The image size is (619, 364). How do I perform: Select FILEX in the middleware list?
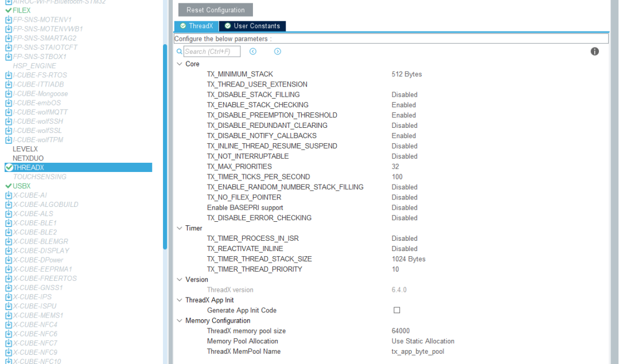coord(21,10)
